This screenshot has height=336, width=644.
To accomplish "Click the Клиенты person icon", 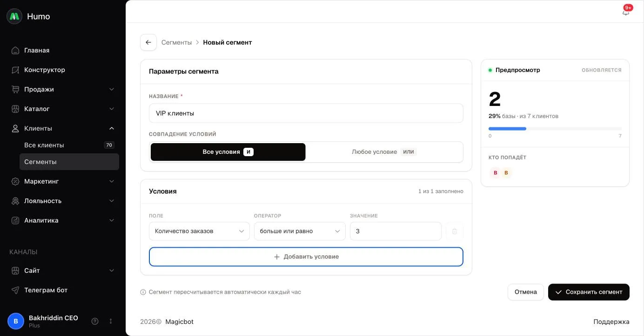I will click(15, 128).
